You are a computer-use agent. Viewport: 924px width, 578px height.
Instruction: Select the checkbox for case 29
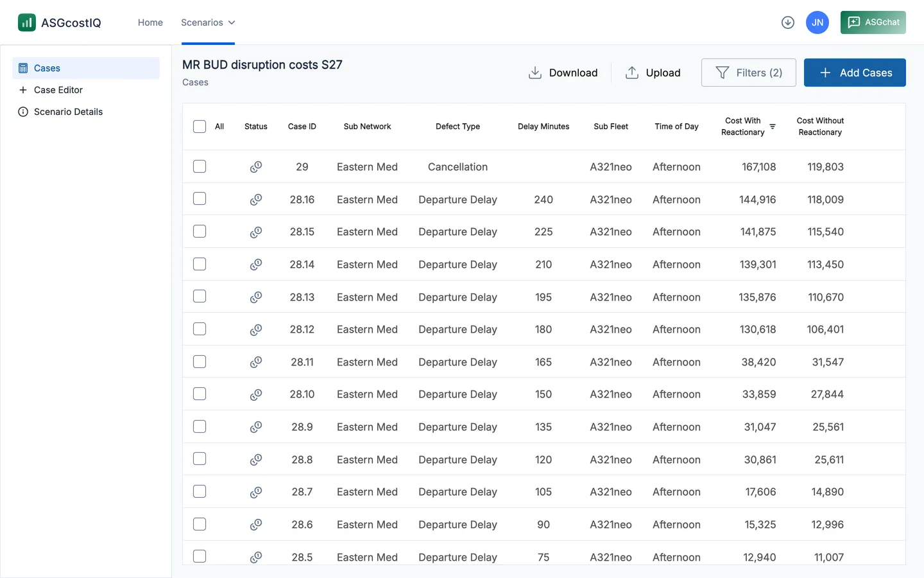point(200,167)
